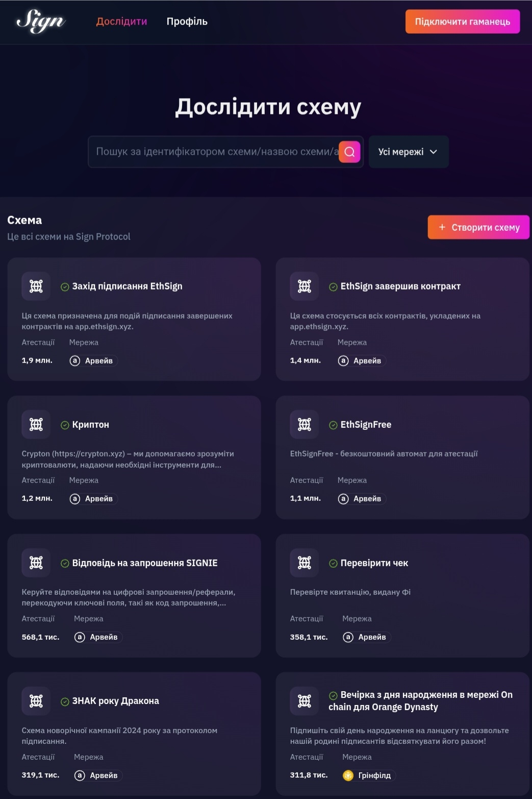Open the Усі мережі network dropdown
Screen dimensions: 532x799
409,152
